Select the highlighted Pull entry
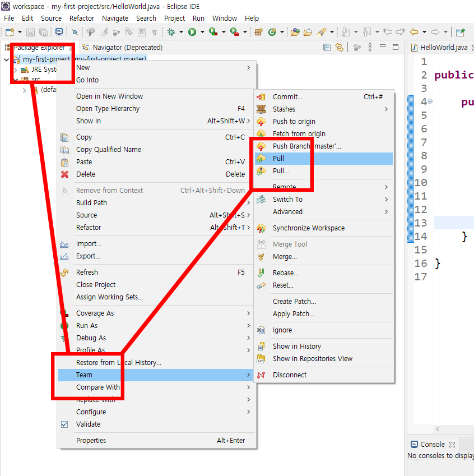 point(324,159)
